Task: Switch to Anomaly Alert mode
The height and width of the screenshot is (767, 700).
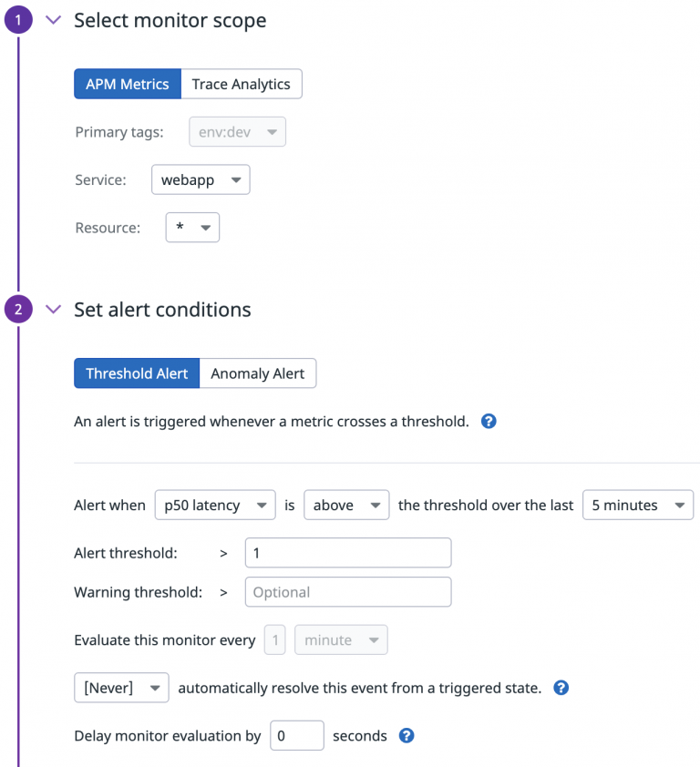Action: pos(258,373)
